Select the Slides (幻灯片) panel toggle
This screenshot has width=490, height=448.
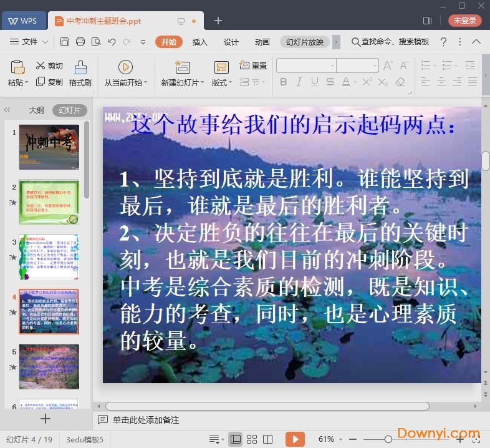69,110
